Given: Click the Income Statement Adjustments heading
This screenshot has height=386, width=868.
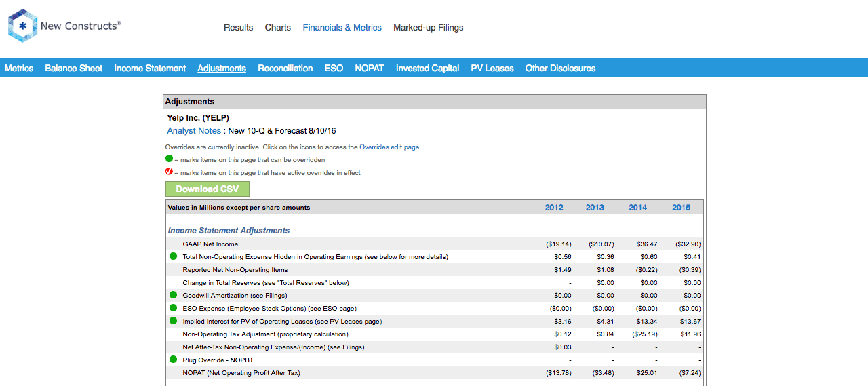Looking at the screenshot, I should click(229, 231).
